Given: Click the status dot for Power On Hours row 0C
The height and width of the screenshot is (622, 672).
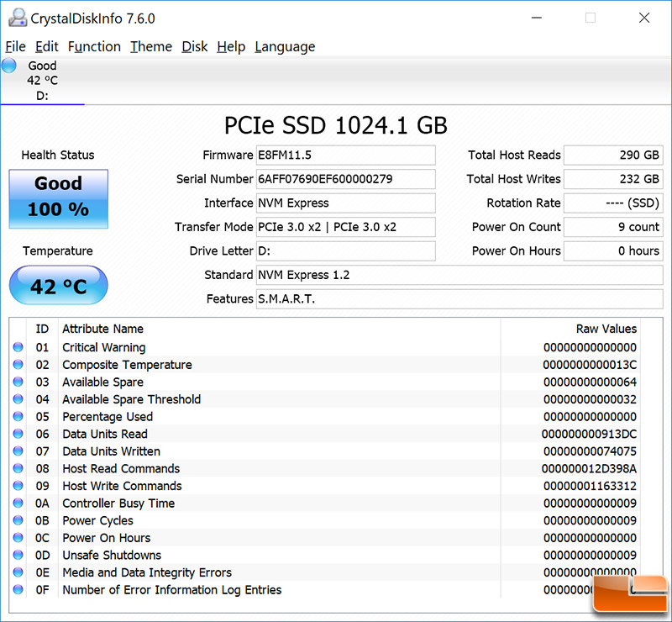Looking at the screenshot, I should [x=18, y=537].
